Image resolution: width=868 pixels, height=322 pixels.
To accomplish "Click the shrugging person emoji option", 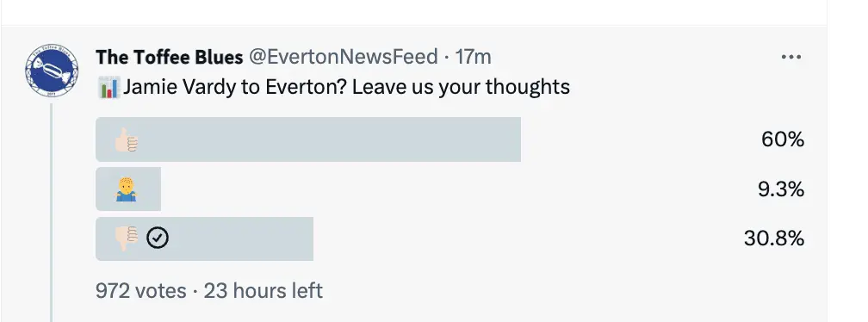I will pos(127,189).
